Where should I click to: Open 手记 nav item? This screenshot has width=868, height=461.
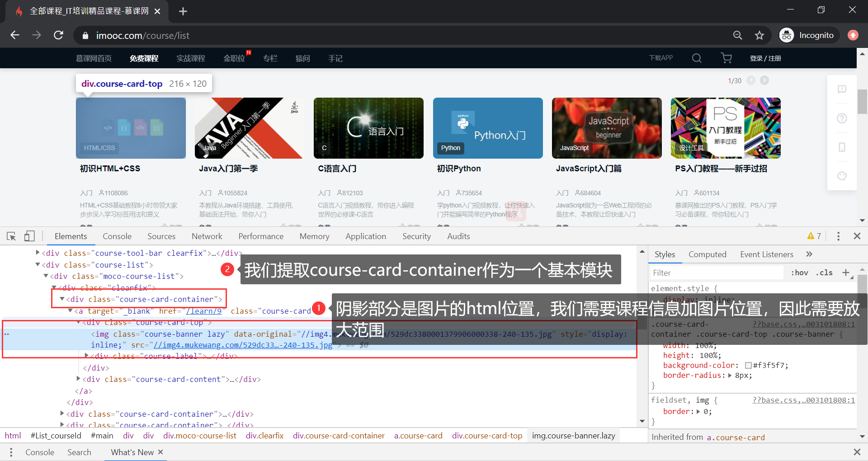pyautogui.click(x=335, y=58)
